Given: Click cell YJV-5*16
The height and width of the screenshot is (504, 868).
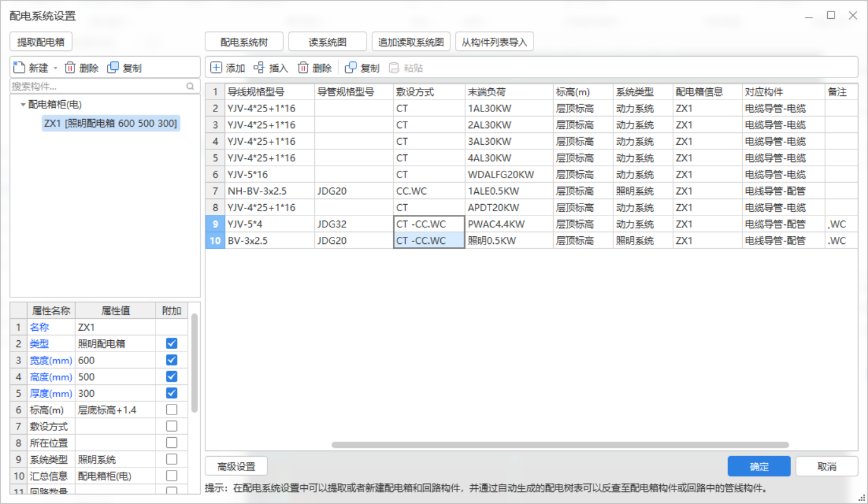Looking at the screenshot, I should [x=270, y=175].
